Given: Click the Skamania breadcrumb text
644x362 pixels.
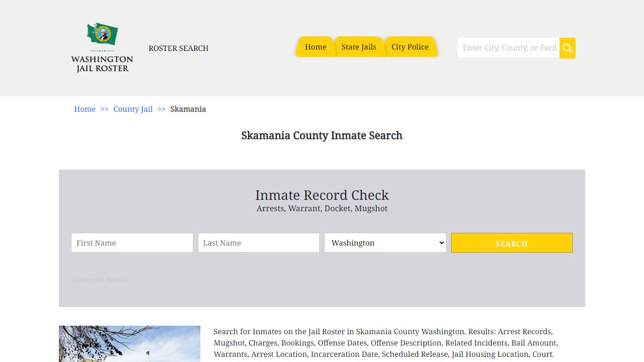Looking at the screenshot, I should click(188, 109).
